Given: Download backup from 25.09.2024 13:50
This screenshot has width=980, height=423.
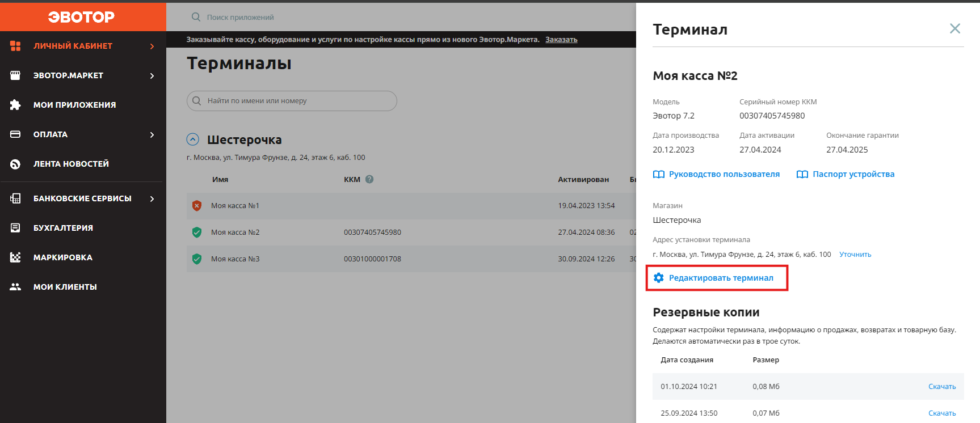Looking at the screenshot, I should point(942,413).
